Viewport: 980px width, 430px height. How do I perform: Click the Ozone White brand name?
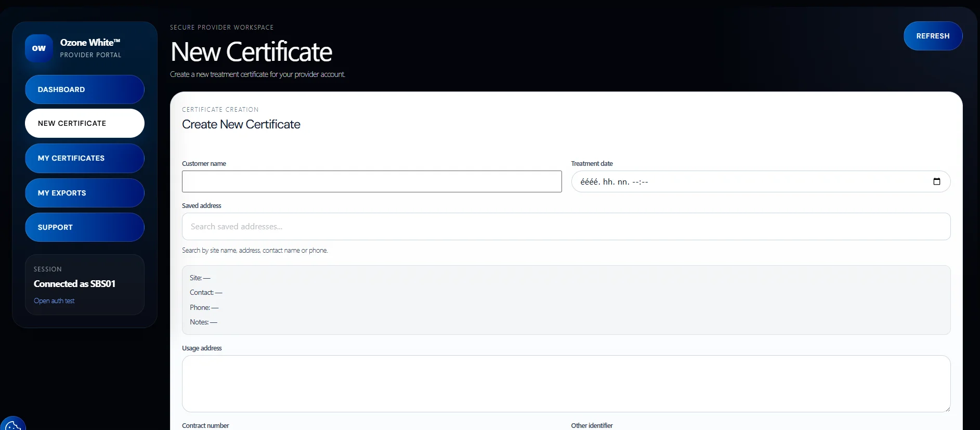[90, 43]
